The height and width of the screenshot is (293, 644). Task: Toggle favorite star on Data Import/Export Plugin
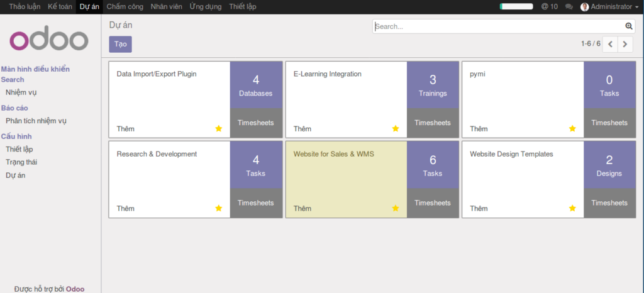pos(218,128)
